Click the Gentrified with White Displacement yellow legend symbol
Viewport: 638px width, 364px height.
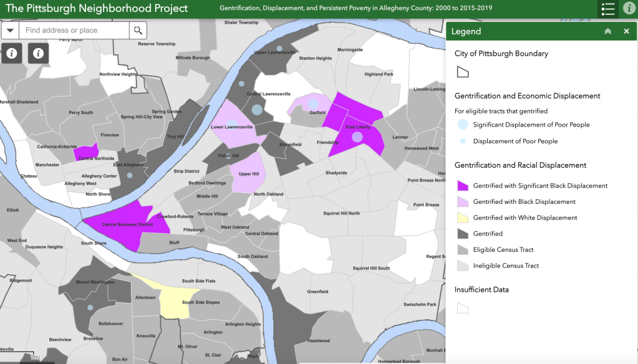point(462,217)
